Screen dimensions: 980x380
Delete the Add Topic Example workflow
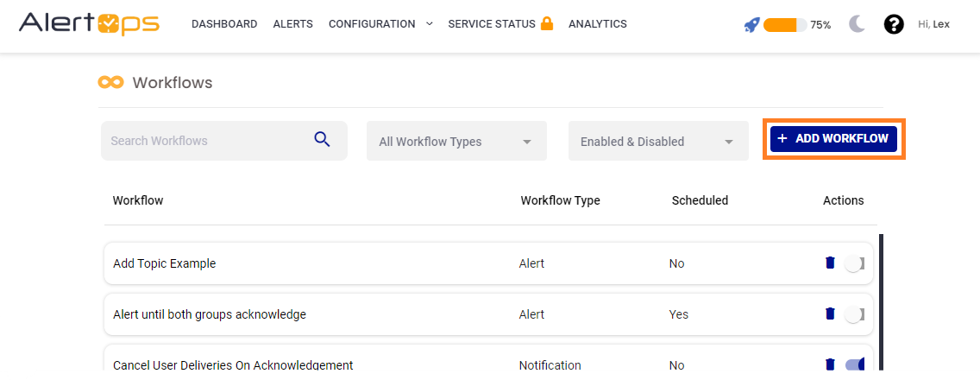click(830, 263)
